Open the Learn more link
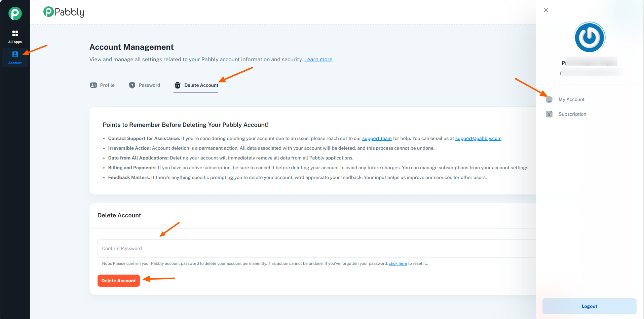Viewport: 644px width, 319px height. point(318,60)
